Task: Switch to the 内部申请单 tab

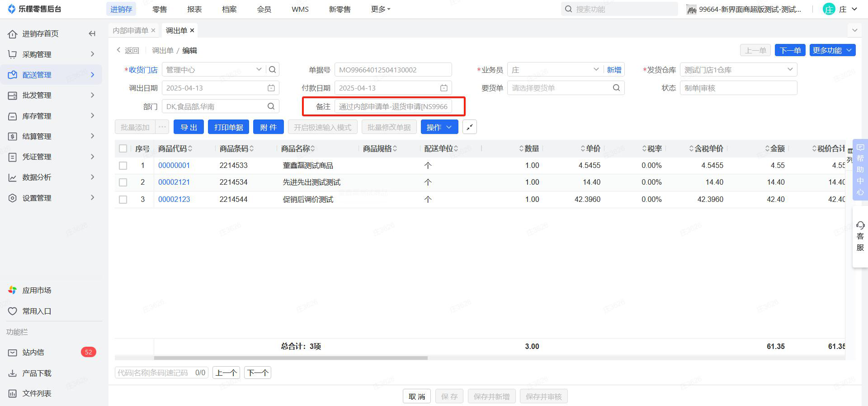Action: coord(130,30)
